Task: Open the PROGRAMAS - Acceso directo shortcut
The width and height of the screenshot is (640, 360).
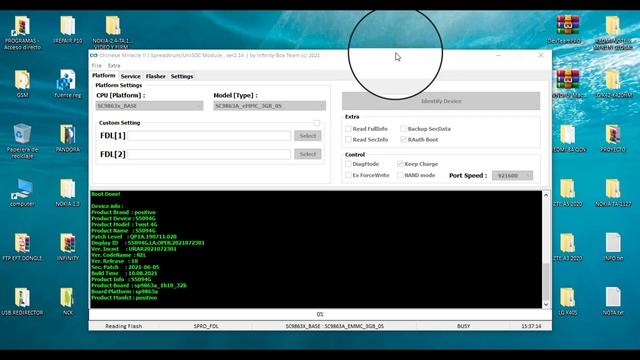Action: [22, 33]
